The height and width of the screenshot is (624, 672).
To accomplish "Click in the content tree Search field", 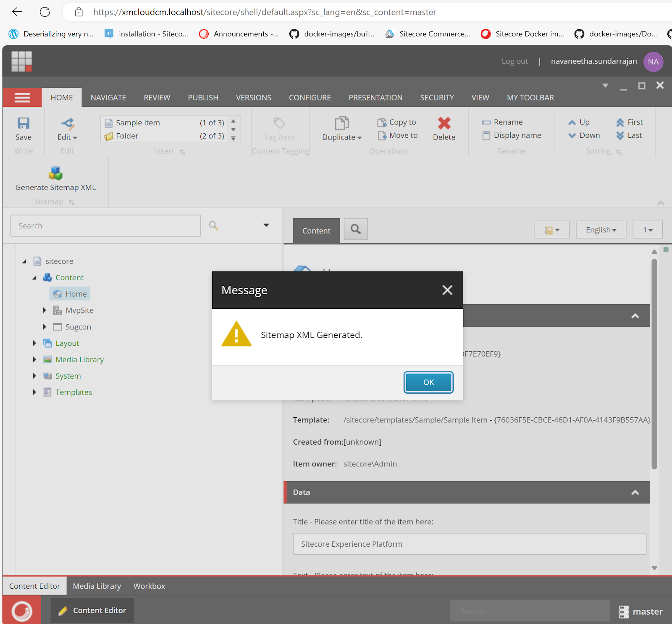I will [105, 226].
